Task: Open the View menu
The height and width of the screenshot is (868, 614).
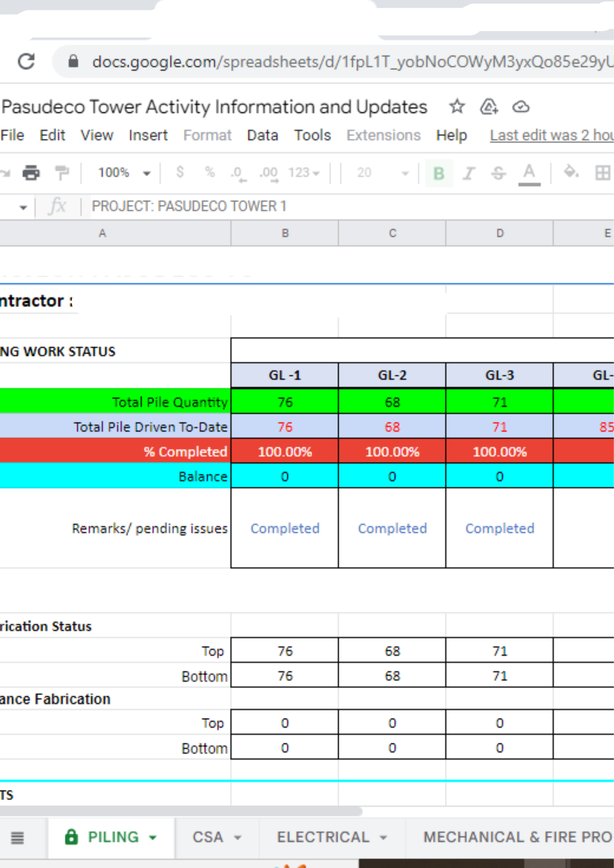Action: [97, 135]
